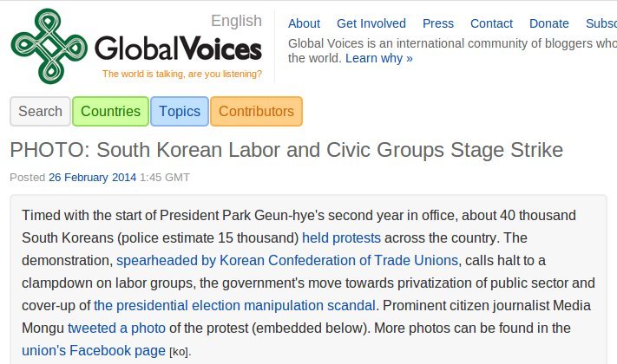Open the About page
Viewport: 617px width, 364px height.
[304, 23]
